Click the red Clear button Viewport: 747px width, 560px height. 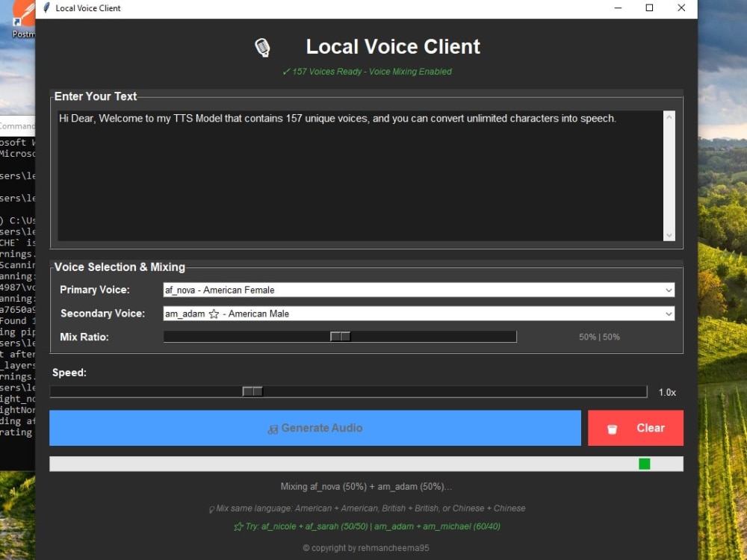pos(636,428)
